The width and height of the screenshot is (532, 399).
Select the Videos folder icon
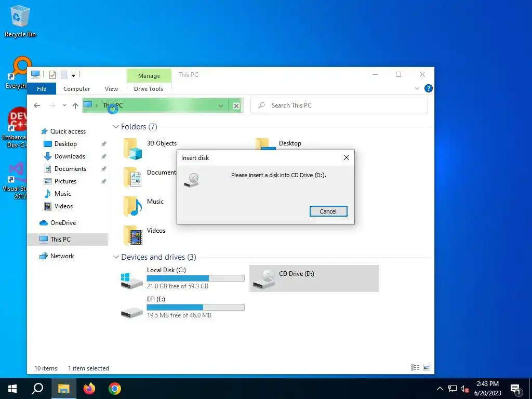(x=132, y=235)
